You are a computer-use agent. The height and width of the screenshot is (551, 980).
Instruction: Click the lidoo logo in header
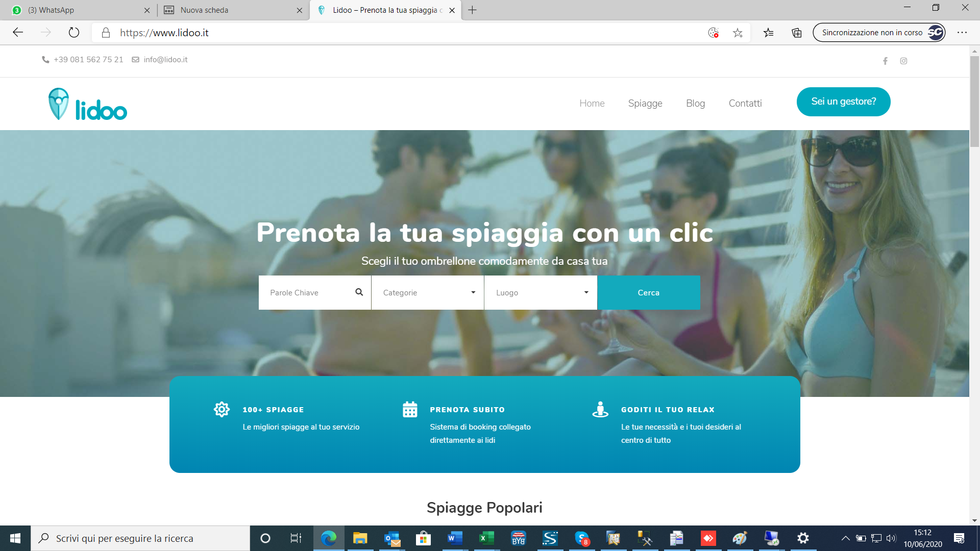pyautogui.click(x=88, y=104)
